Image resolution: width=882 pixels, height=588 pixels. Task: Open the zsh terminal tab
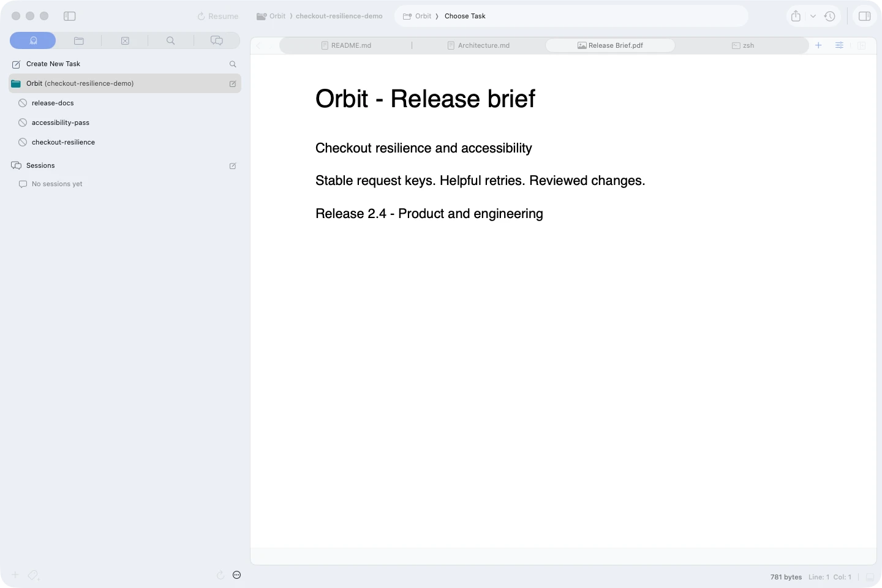click(x=743, y=45)
